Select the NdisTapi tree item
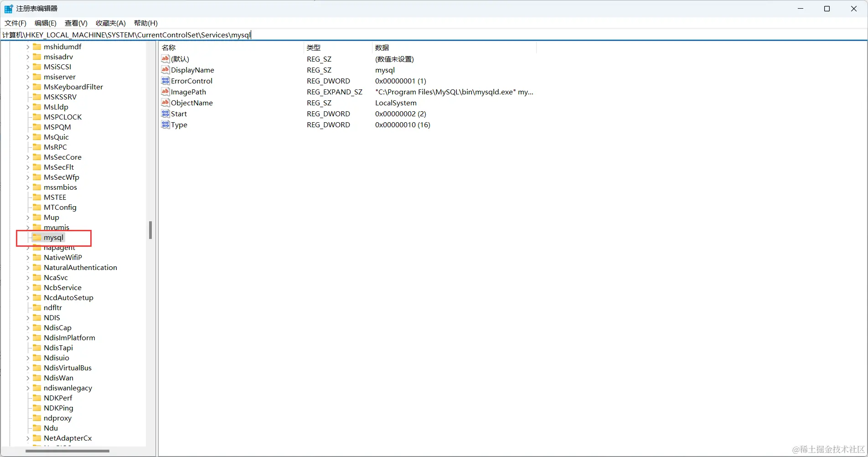This screenshot has width=868, height=457. pos(58,348)
